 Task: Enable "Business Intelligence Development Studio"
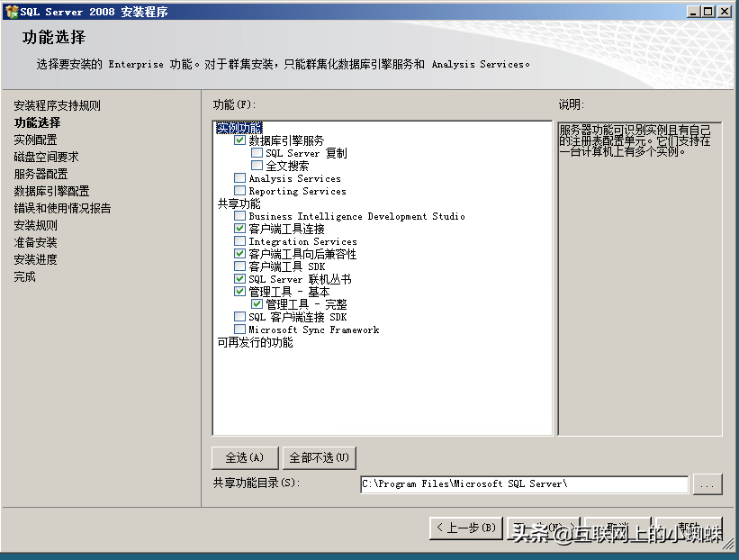point(239,216)
